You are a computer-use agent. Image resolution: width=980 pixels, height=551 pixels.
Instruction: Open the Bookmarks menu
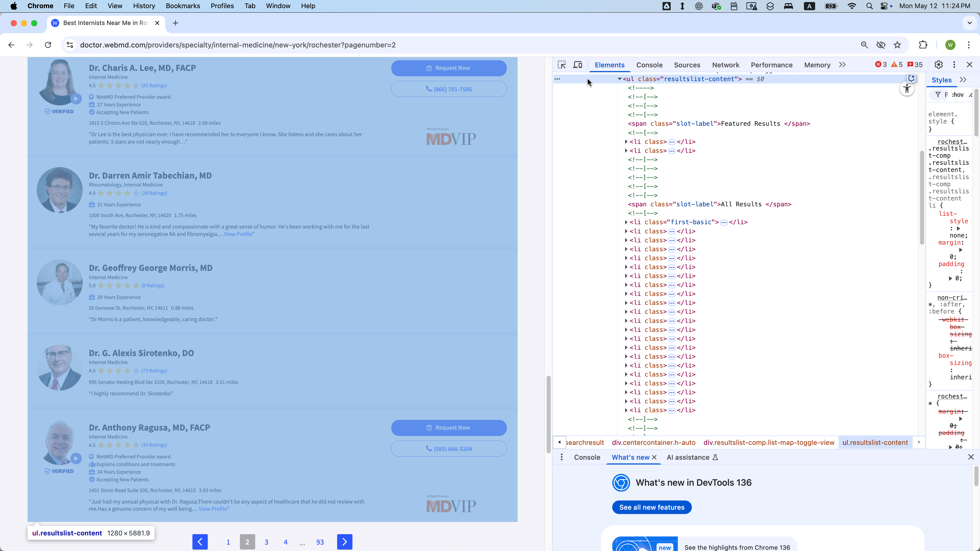[183, 6]
